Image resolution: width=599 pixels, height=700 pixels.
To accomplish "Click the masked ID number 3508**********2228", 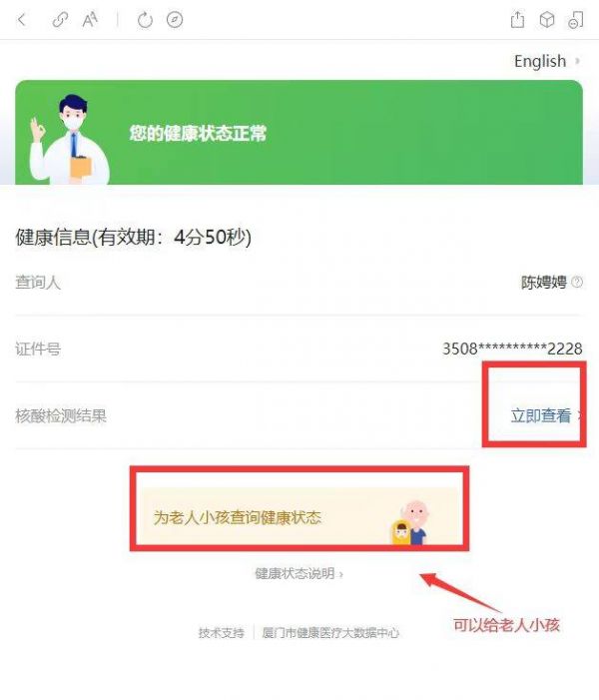I will click(512, 349).
